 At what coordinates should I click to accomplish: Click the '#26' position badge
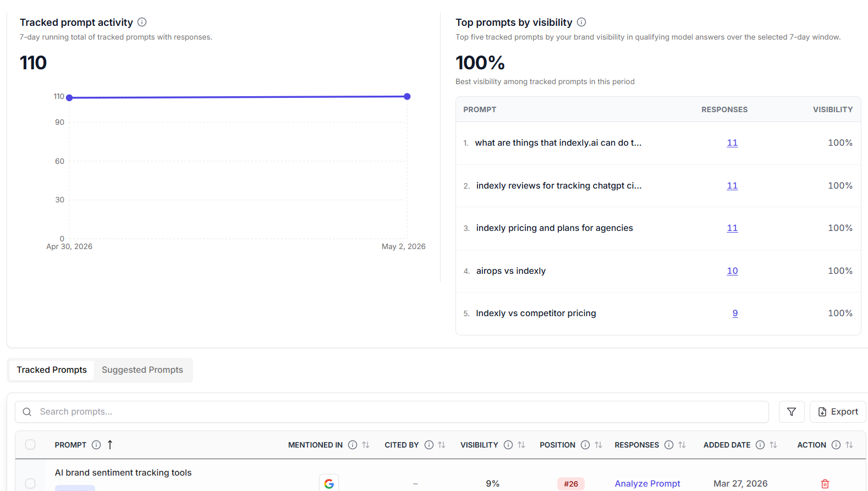point(571,484)
